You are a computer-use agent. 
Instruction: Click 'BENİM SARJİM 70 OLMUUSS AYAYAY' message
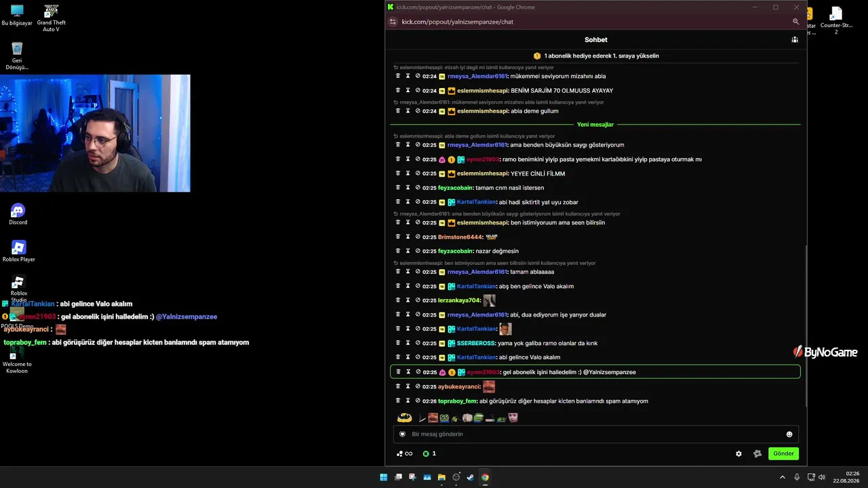pos(561,91)
